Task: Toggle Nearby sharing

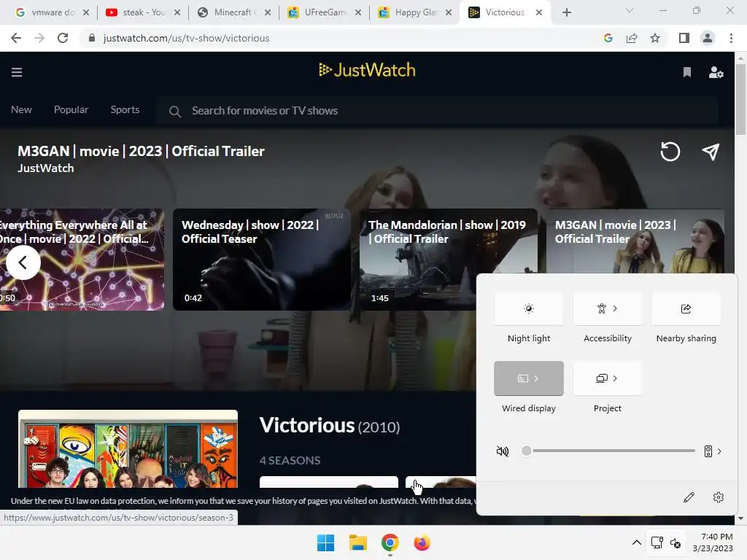Action: 686,308
